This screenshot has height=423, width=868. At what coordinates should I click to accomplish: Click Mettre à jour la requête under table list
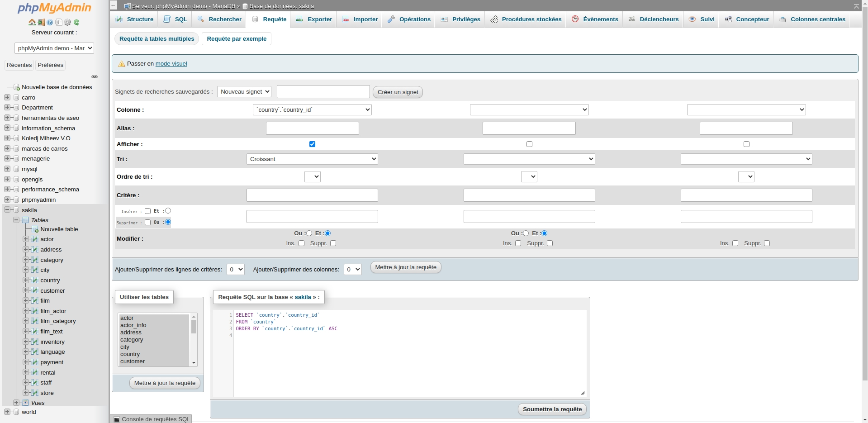pyautogui.click(x=165, y=383)
